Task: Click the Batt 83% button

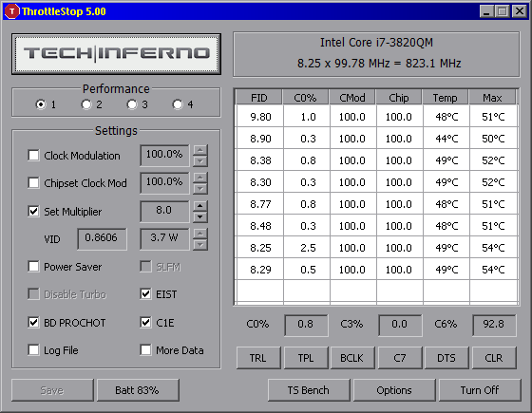Action: 138,390
